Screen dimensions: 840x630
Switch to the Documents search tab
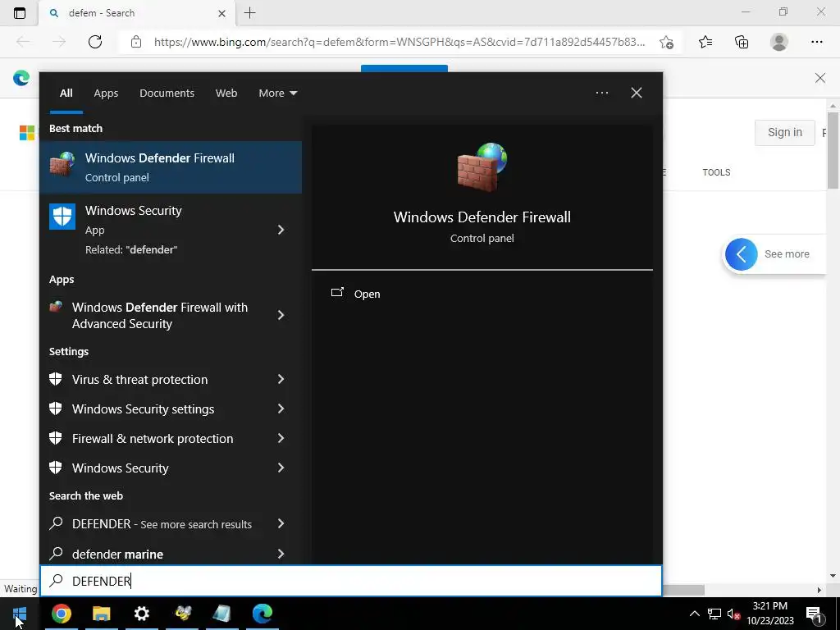167,94
